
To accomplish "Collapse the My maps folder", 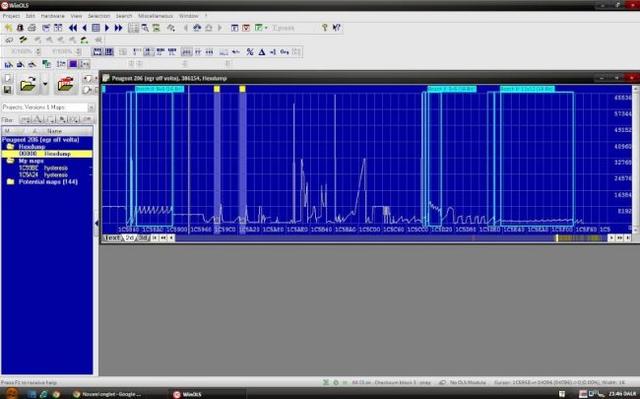I will (10, 161).
